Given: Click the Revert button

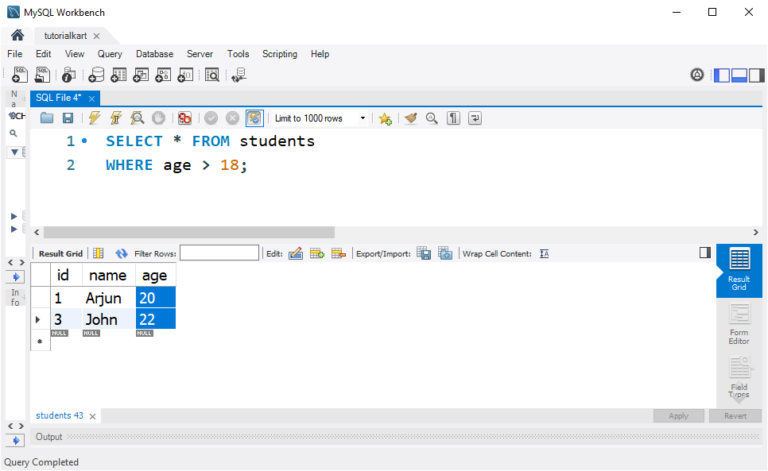Looking at the screenshot, I should click(x=735, y=416).
